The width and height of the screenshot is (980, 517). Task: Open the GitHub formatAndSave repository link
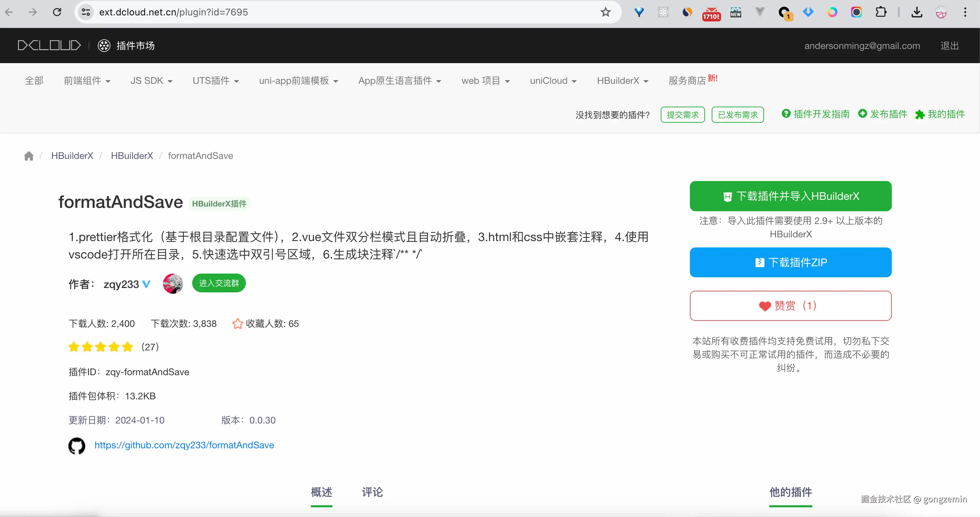(x=184, y=445)
